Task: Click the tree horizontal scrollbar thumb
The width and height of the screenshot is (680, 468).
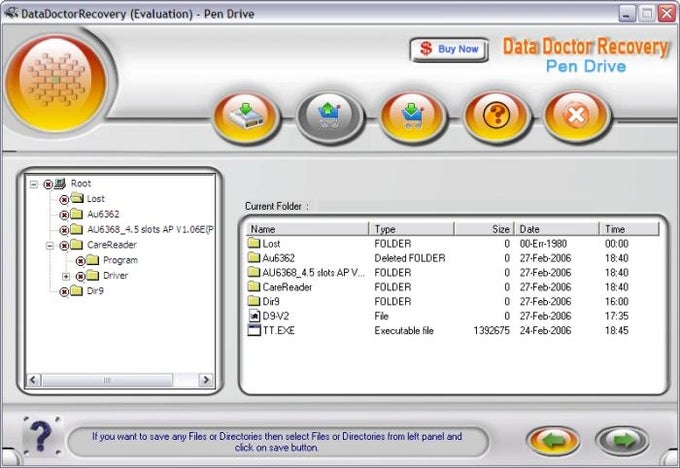Action: pyautogui.click(x=107, y=380)
